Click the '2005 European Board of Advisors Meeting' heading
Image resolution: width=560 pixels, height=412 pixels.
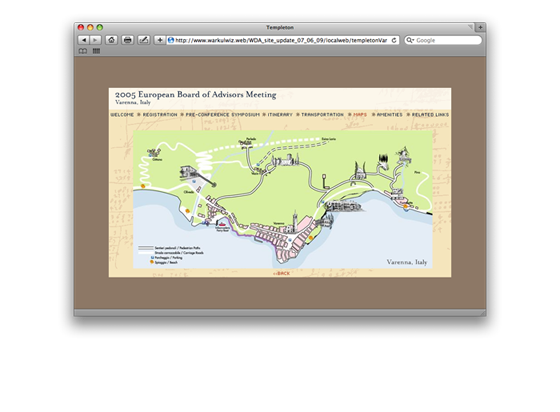pos(195,95)
